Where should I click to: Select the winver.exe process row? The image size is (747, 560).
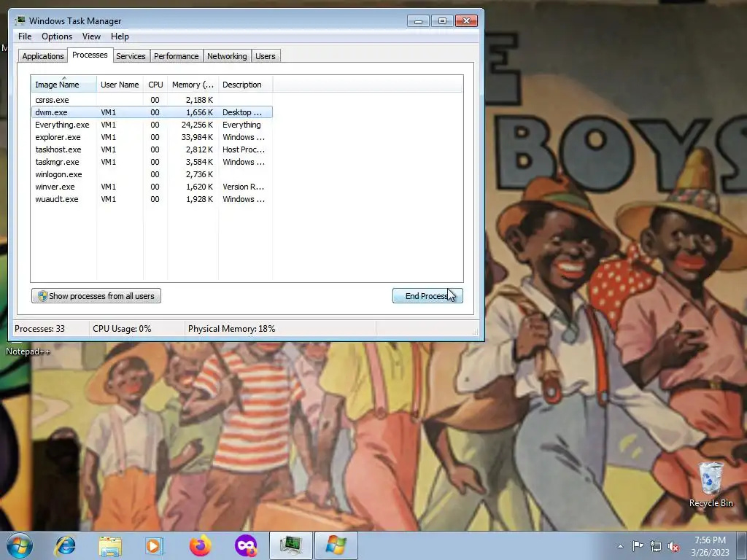click(x=152, y=187)
